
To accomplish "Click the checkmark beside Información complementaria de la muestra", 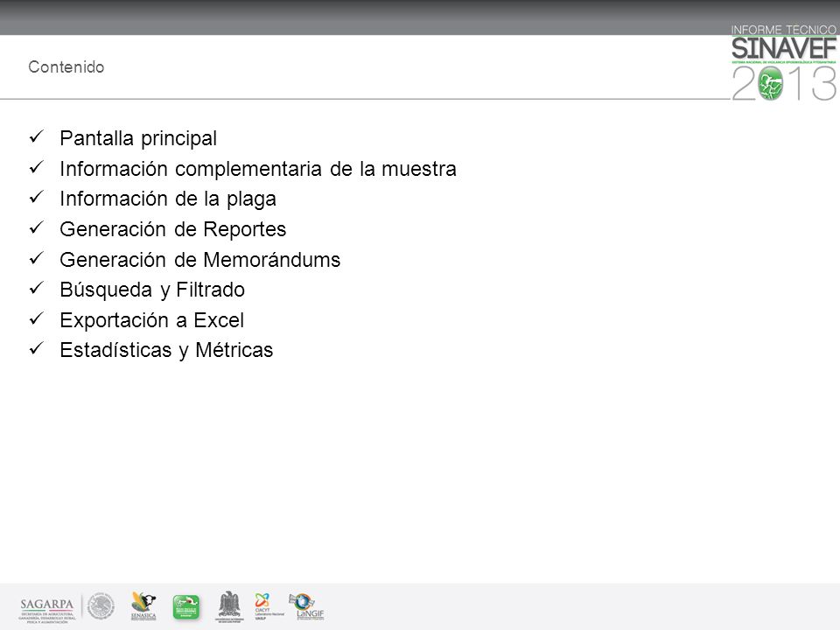I will coord(36,167).
